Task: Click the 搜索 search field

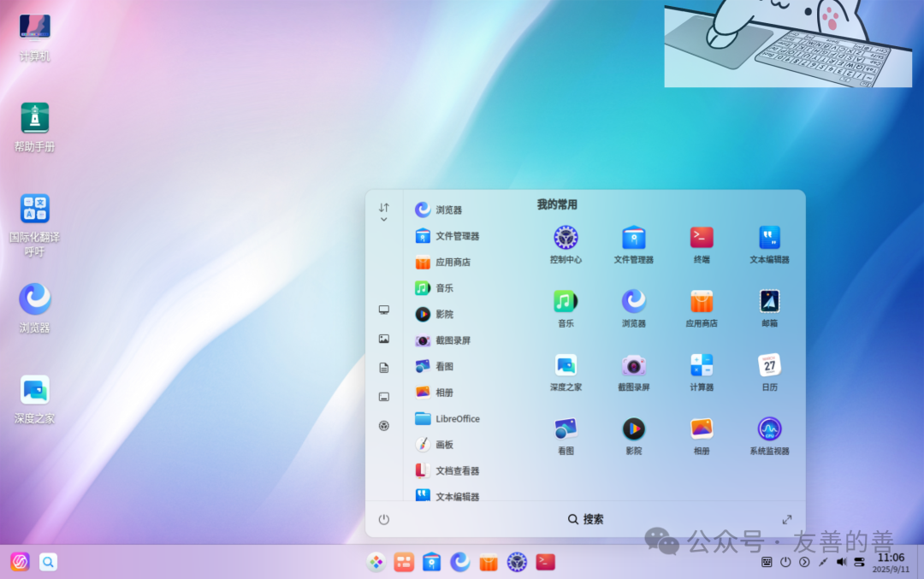Action: tap(585, 519)
